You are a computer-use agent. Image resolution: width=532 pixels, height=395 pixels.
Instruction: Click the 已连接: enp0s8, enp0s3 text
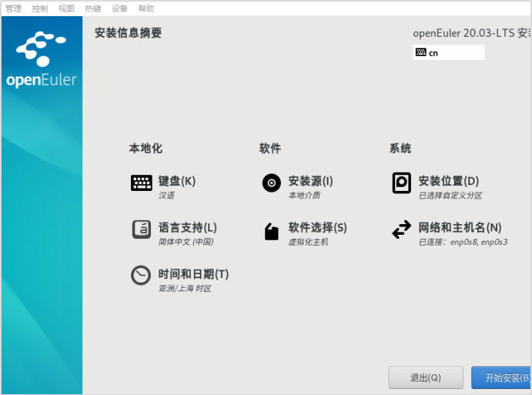pyautogui.click(x=463, y=242)
